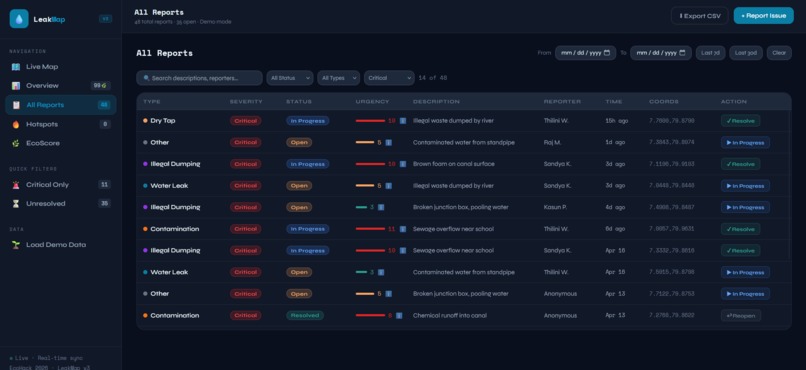Mark Raj M. report In Progress
The height and width of the screenshot is (370, 806).
pyautogui.click(x=745, y=143)
